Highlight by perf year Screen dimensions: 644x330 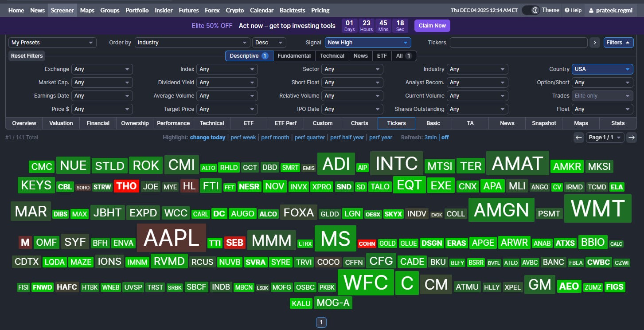click(x=381, y=137)
